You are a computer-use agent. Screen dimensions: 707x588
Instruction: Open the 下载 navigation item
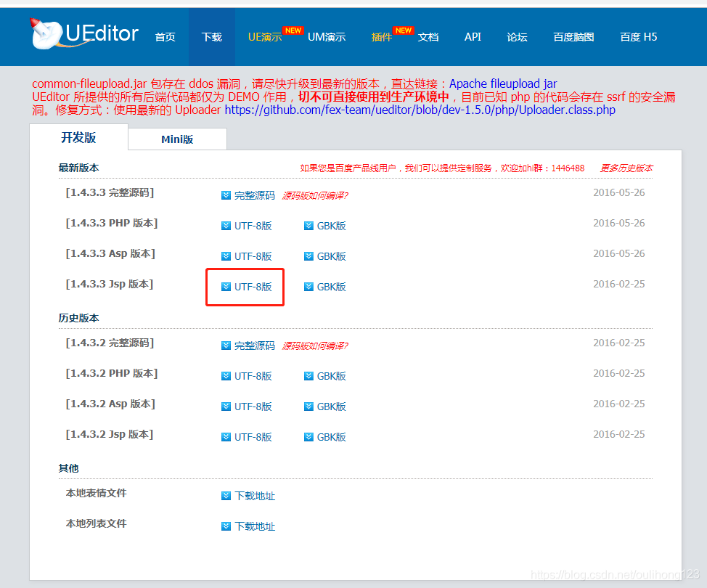pyautogui.click(x=211, y=37)
